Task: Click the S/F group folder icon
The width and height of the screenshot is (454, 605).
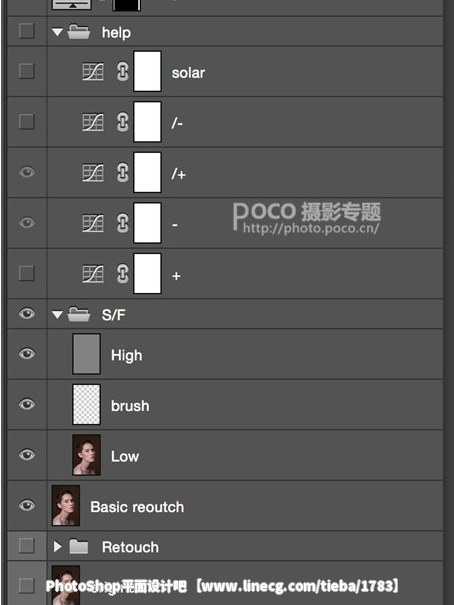Action: (79, 314)
